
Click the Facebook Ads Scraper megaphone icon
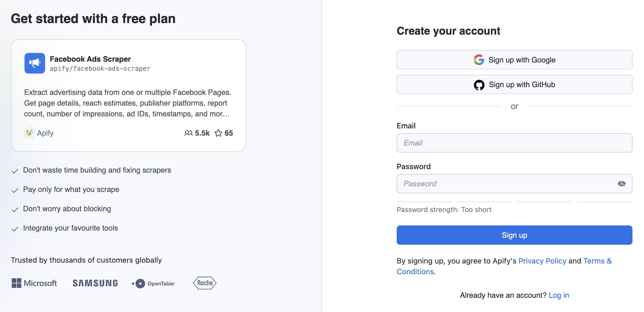point(35,63)
